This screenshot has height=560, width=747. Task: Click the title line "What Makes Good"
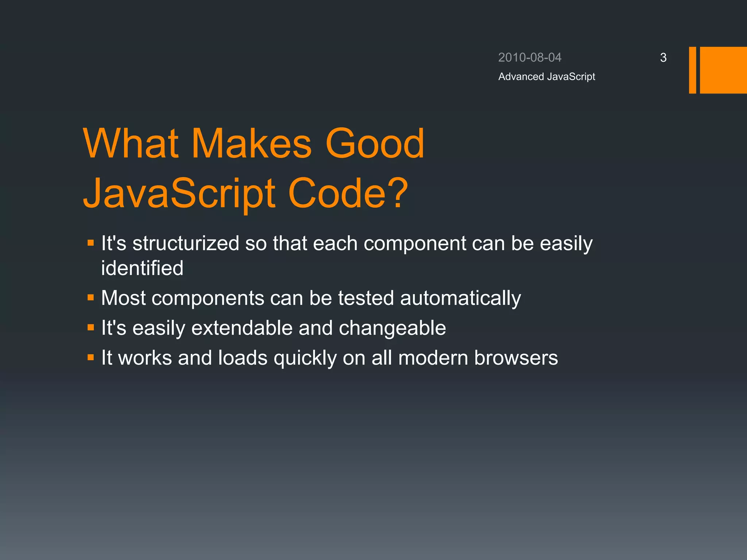pyautogui.click(x=254, y=143)
